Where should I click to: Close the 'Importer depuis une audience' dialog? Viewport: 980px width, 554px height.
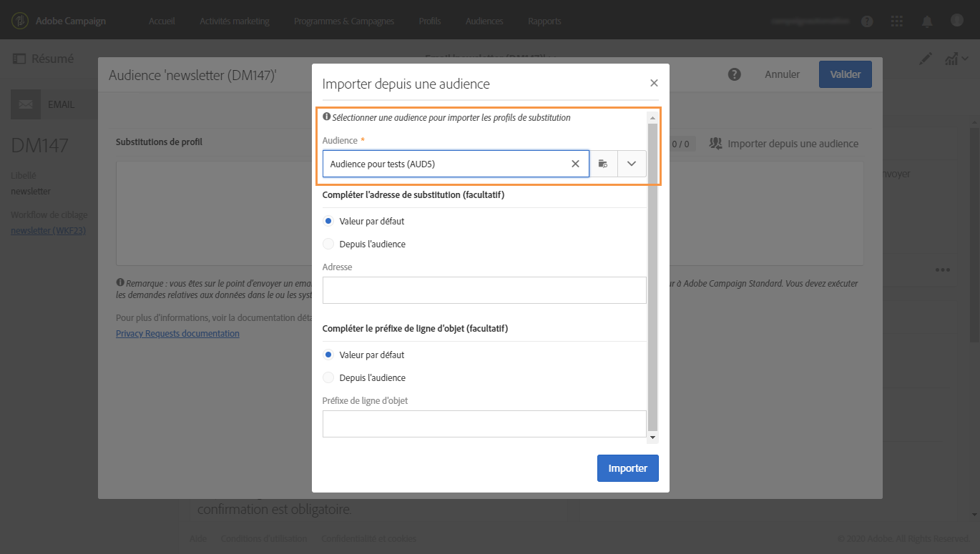coord(654,83)
